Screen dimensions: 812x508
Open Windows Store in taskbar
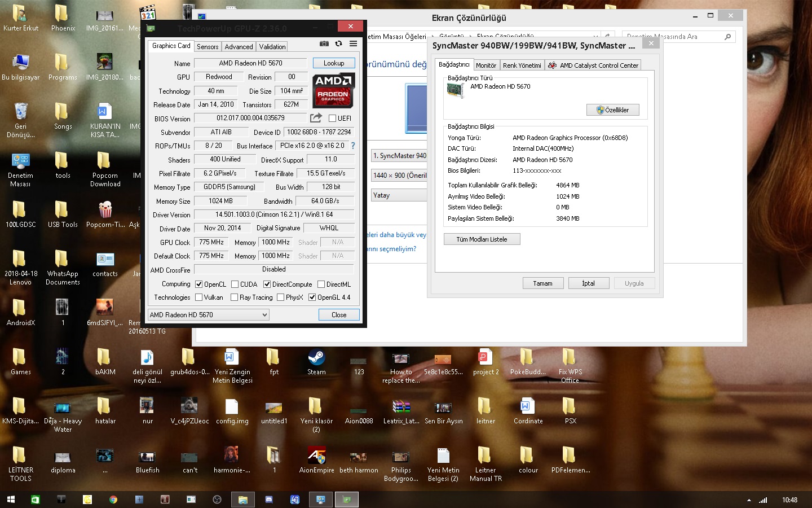[35, 500]
